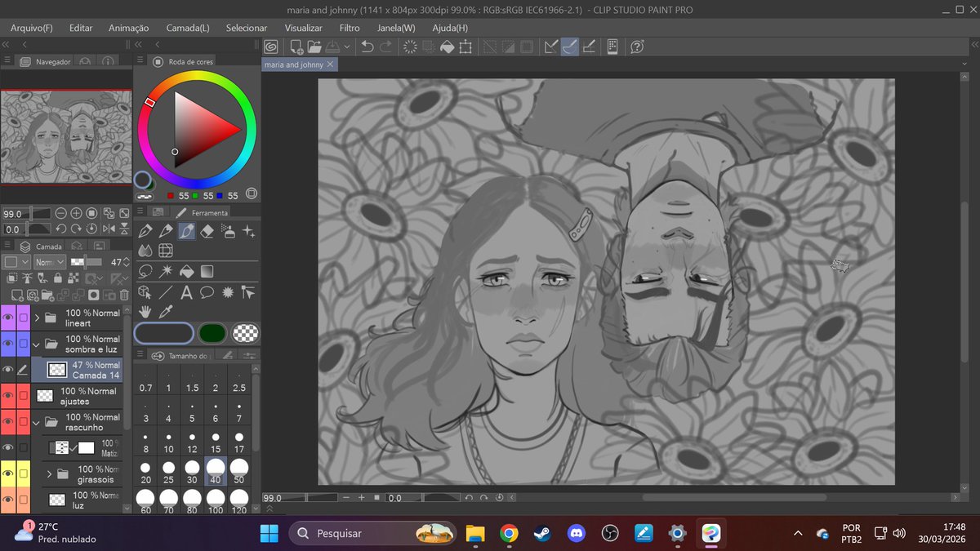Open the Editar menu
The width and height of the screenshot is (980, 551).
point(81,28)
